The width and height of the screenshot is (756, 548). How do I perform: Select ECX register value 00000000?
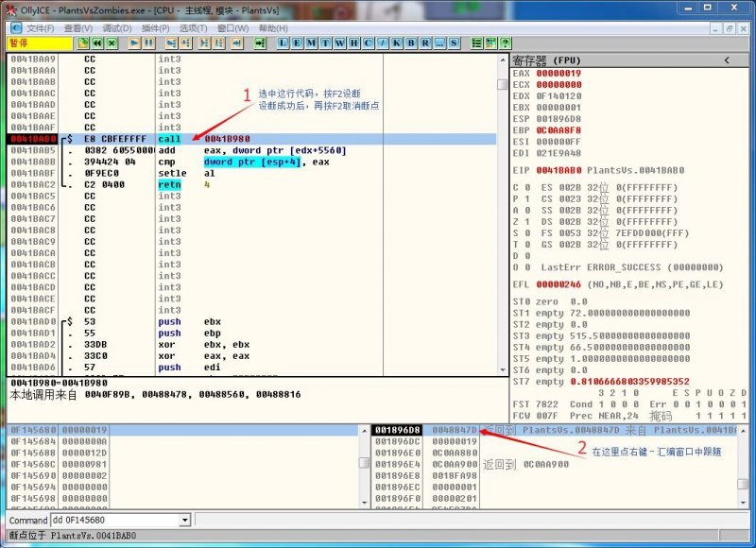click(558, 85)
